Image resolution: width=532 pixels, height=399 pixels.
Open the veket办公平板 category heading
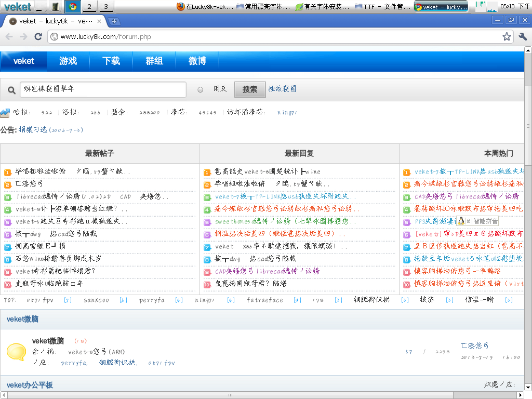pos(30,385)
